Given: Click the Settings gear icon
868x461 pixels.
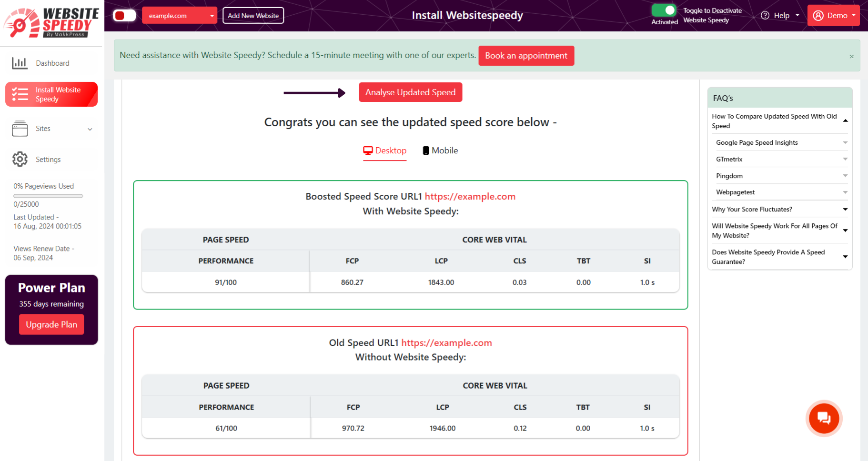Looking at the screenshot, I should (x=20, y=159).
